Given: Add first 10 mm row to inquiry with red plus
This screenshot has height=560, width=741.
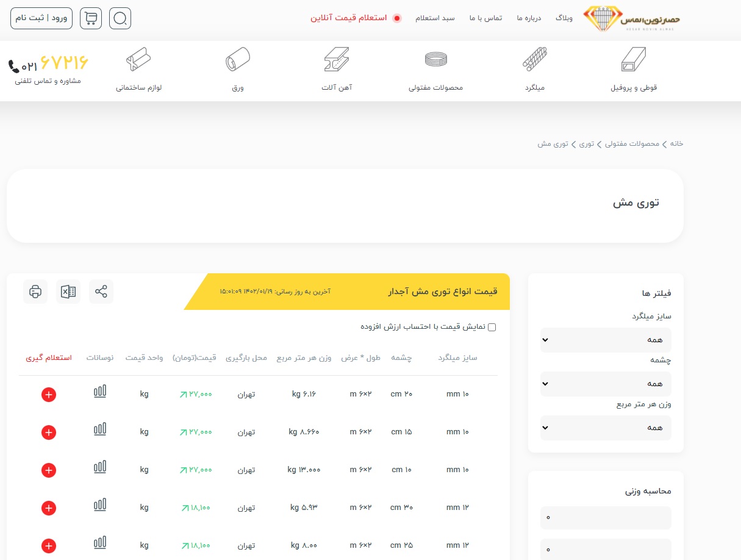Looking at the screenshot, I should pos(49,395).
